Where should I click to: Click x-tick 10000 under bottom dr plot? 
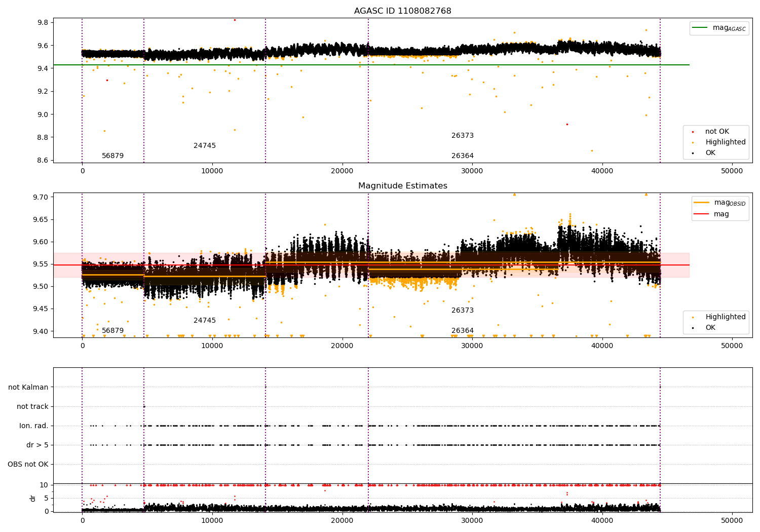click(x=212, y=520)
